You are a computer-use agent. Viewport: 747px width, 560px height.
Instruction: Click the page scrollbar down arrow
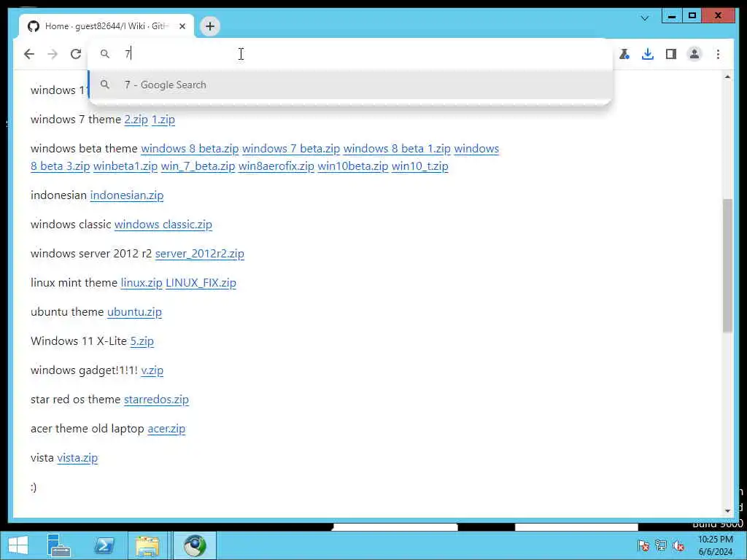(x=727, y=511)
